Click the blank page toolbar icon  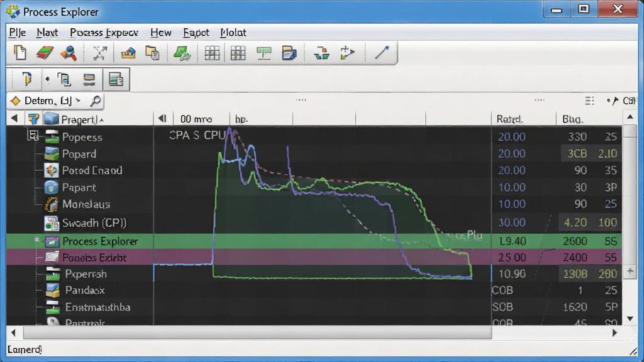click(x=19, y=53)
